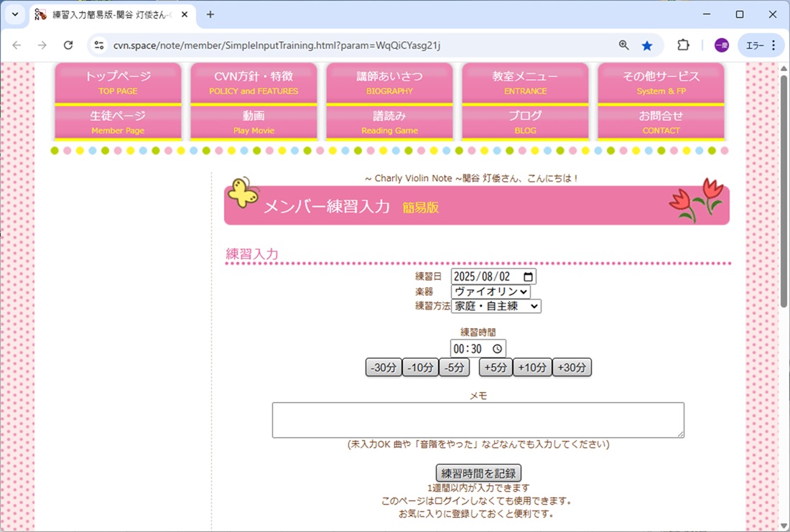Screen dimensions: 790x532
Task: Click inside the メモ text area
Action: click(477, 420)
